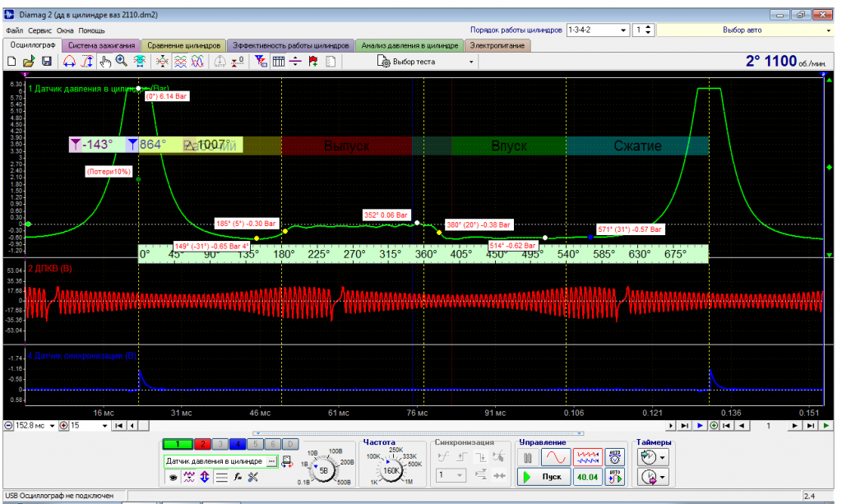Open the Выбор теста dropdown
The width and height of the screenshot is (842, 504).
[x=471, y=62]
